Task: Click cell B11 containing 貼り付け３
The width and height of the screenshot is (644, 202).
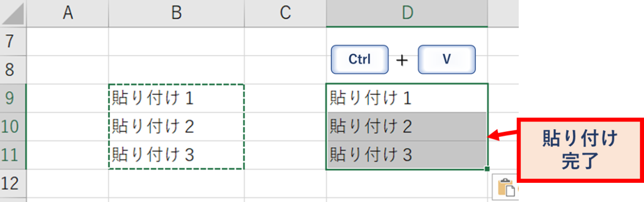Action: [x=176, y=155]
